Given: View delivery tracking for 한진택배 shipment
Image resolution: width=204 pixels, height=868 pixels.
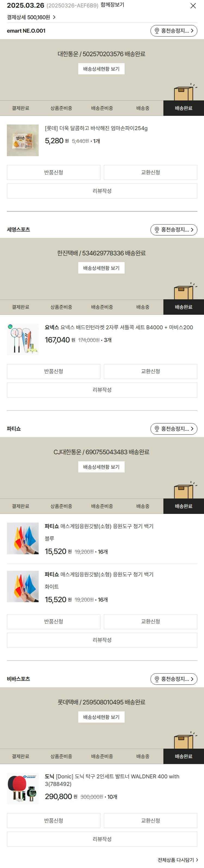Looking at the screenshot, I should [x=101, y=268].
